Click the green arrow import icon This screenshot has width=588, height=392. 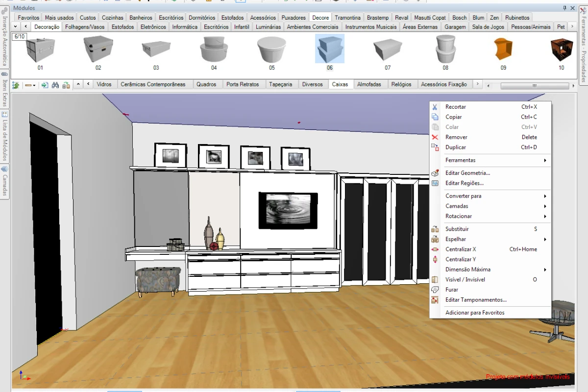pyautogui.click(x=45, y=85)
